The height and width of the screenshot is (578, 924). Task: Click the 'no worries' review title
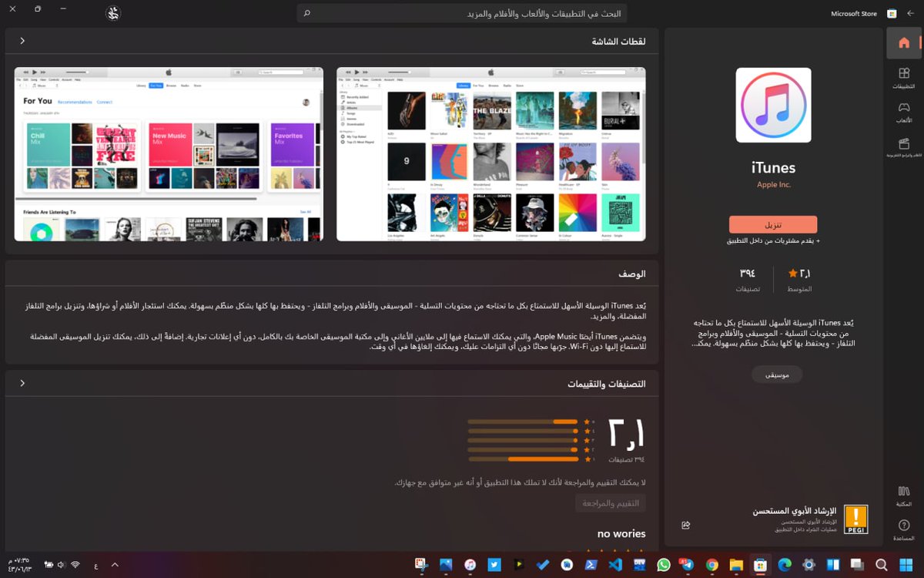[621, 533]
